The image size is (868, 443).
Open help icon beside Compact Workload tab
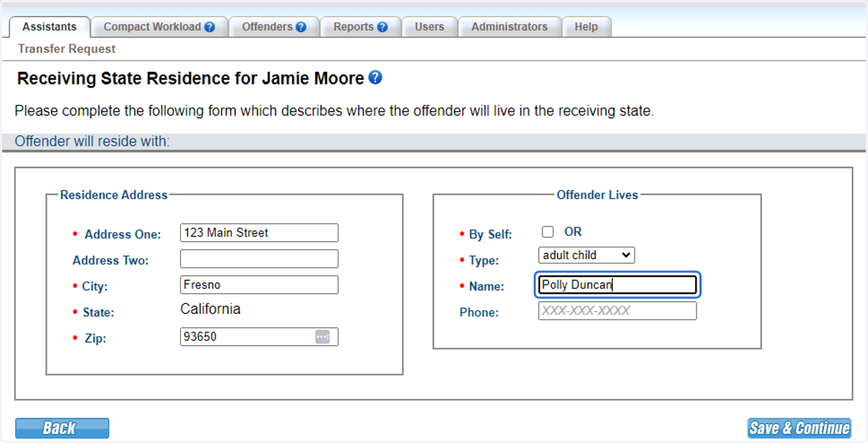pos(210,27)
